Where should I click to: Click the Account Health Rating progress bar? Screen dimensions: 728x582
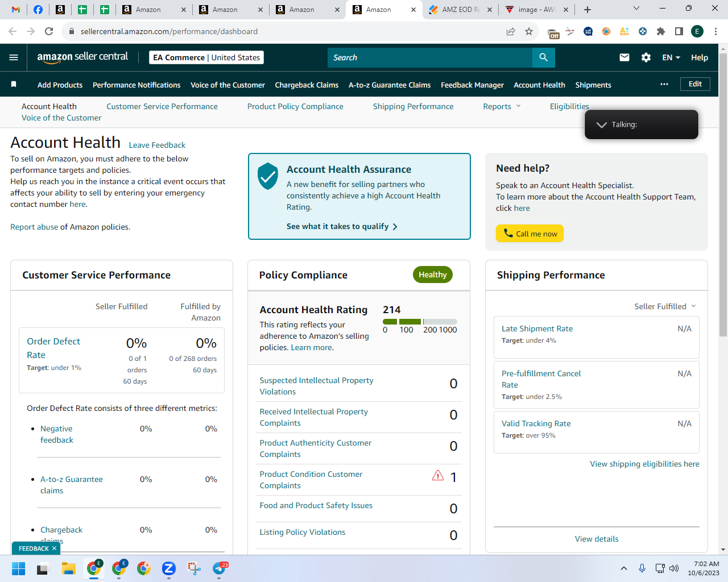[x=420, y=322]
